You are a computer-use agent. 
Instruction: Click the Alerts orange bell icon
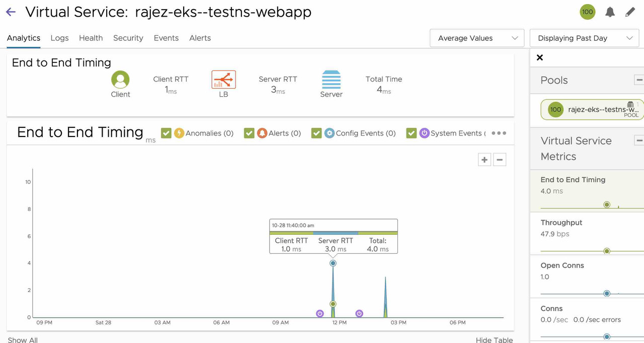point(262,133)
